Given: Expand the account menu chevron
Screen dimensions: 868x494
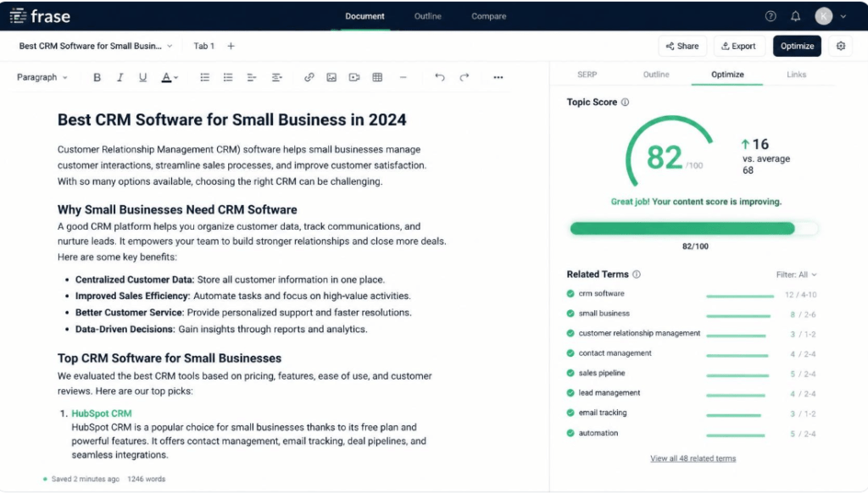Looking at the screenshot, I should point(843,17).
